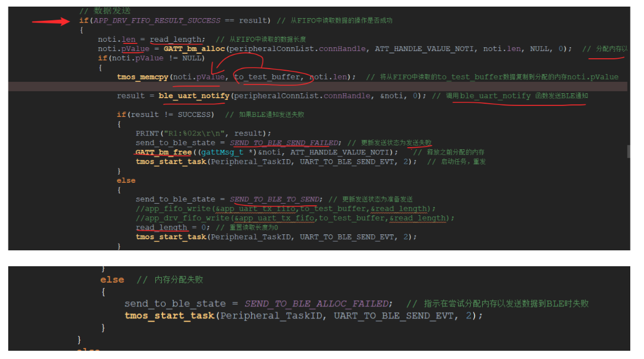Click the SEND_TO_BLE_TO_SEND constant

pyautogui.click(x=275, y=199)
